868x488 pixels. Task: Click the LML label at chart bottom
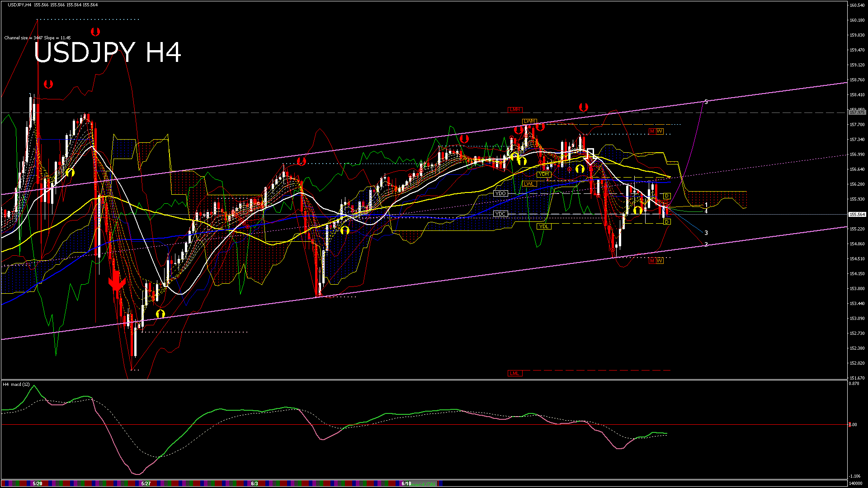[x=514, y=373]
